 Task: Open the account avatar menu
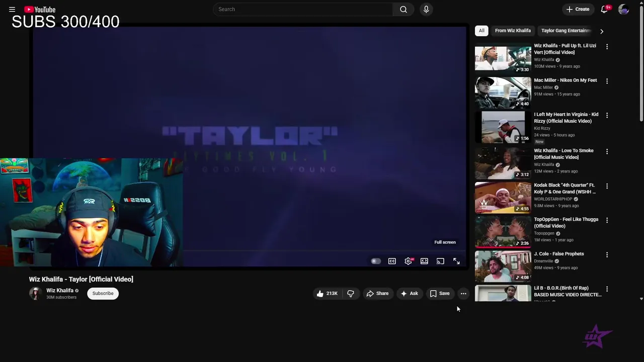[623, 9]
